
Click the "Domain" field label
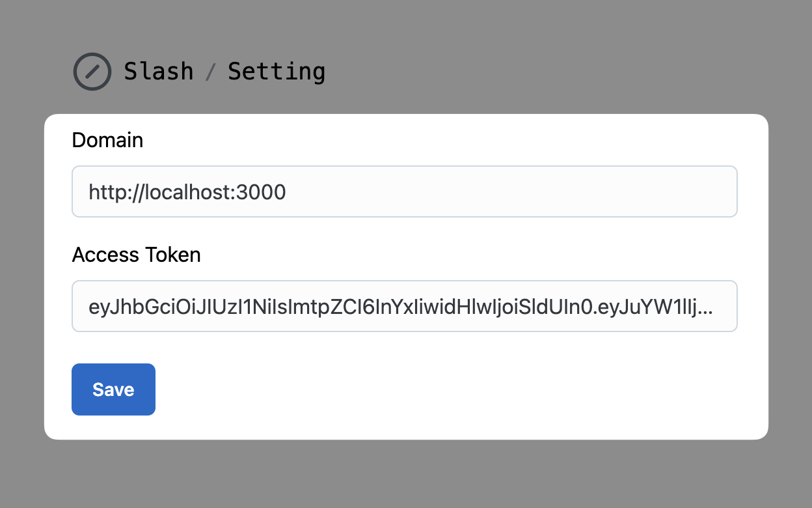107,140
